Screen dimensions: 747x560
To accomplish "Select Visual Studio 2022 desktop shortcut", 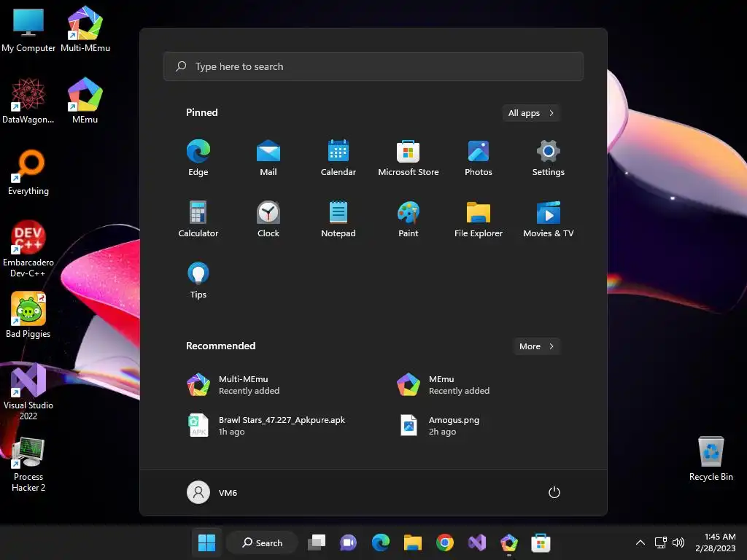I will point(28,392).
